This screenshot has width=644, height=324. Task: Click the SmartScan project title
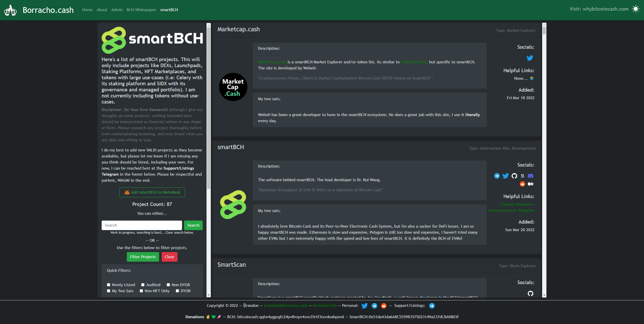pos(231,265)
